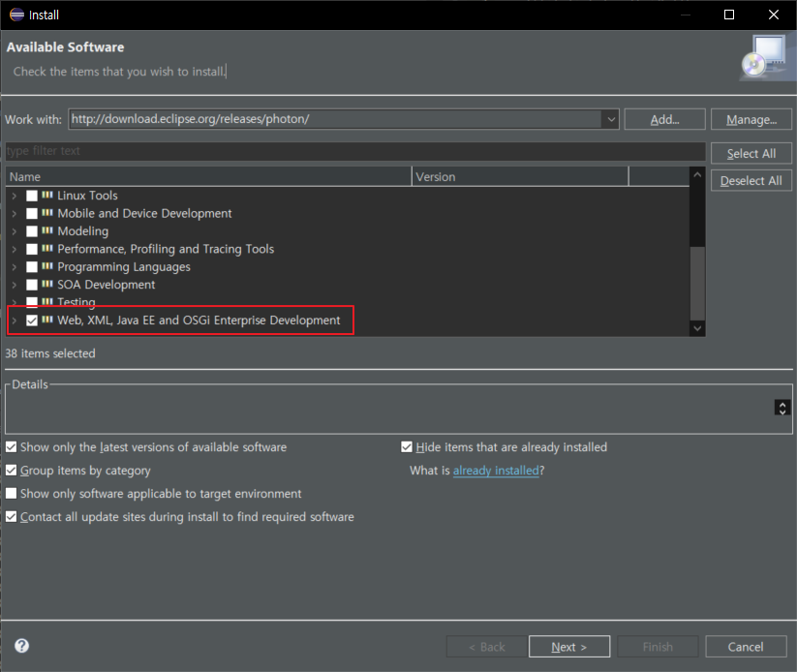This screenshot has height=672, width=797.
Task: Expand the Linux Tools tree node
Action: [15, 196]
